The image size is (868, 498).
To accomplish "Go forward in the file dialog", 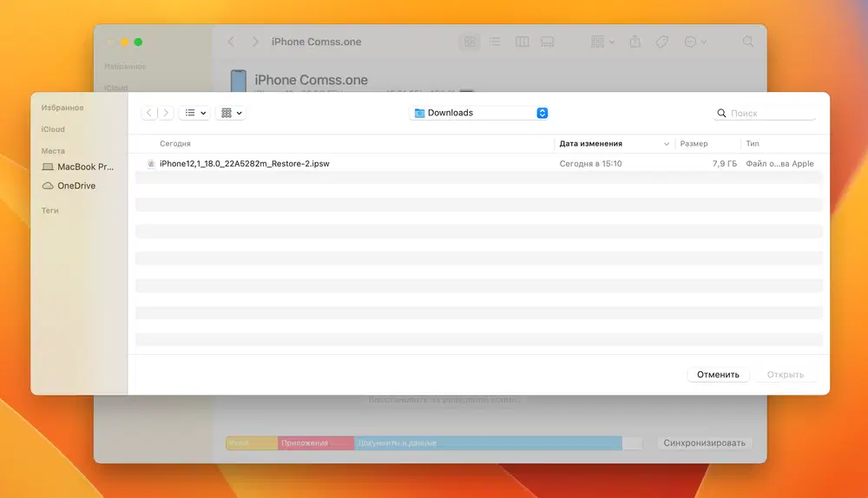I will (x=166, y=113).
